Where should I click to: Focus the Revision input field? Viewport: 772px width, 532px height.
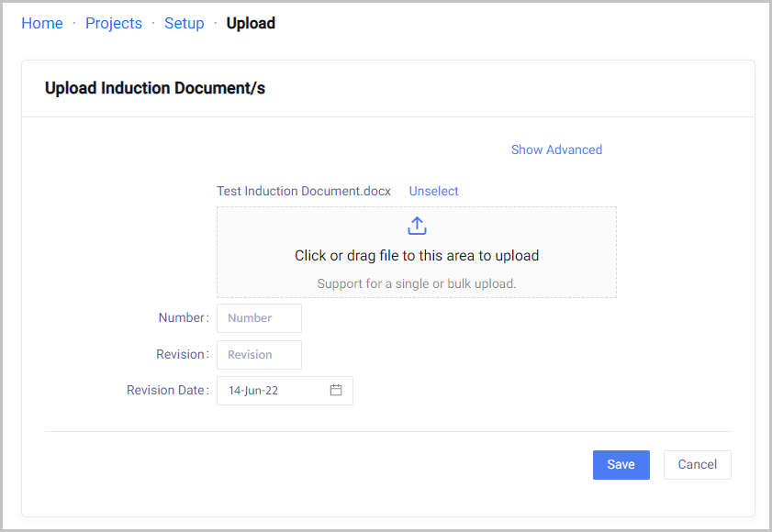[259, 355]
